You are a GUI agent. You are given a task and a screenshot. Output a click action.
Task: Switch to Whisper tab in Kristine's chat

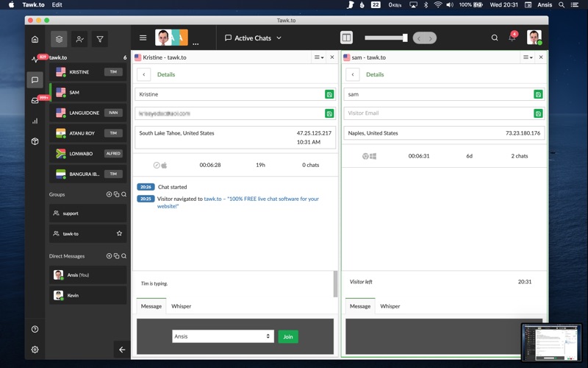181,306
